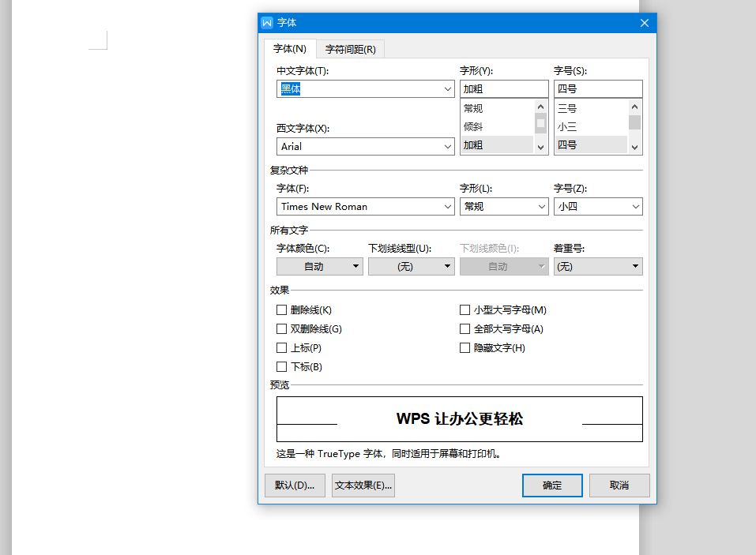Check the 小型大写字母(M) option
Viewport: 756px width, 555px height.
coord(465,309)
